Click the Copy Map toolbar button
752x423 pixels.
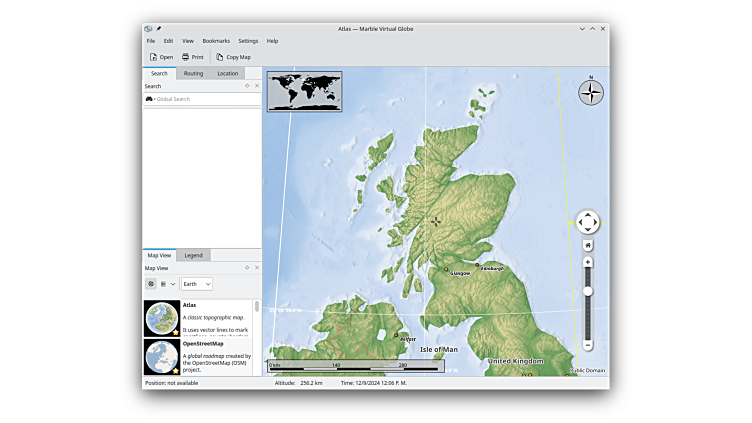(233, 57)
